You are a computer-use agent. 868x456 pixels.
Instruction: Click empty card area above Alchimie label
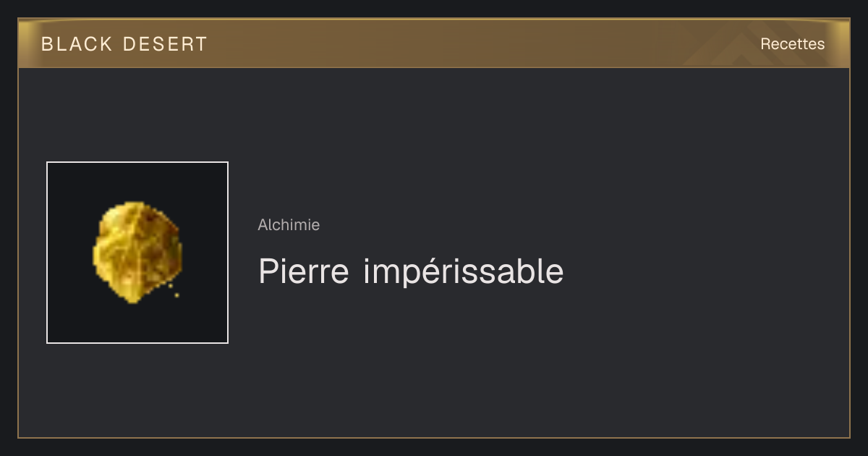point(434,145)
